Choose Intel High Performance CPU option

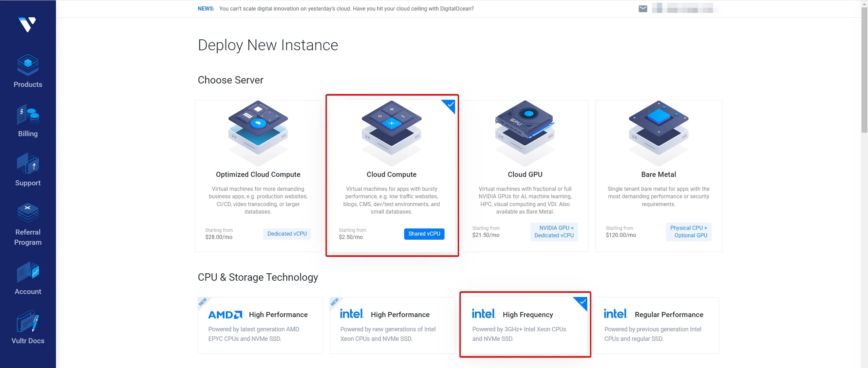(x=392, y=325)
